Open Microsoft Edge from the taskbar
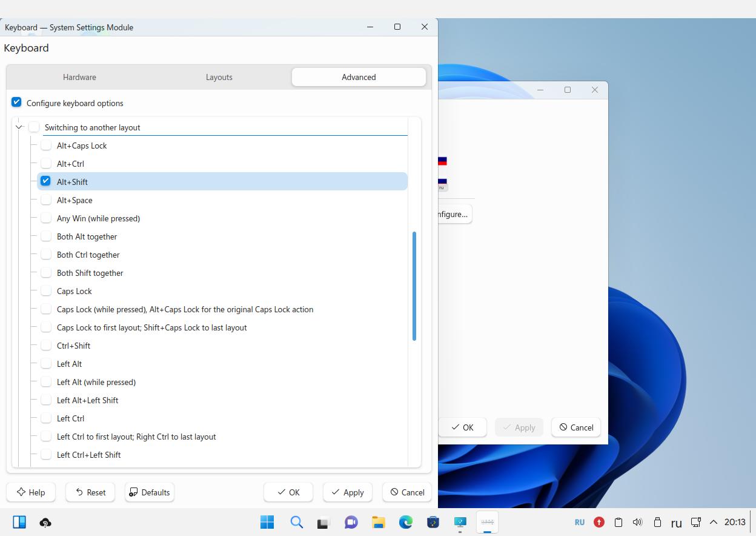Viewport: 756px width, 536px height. click(x=406, y=522)
